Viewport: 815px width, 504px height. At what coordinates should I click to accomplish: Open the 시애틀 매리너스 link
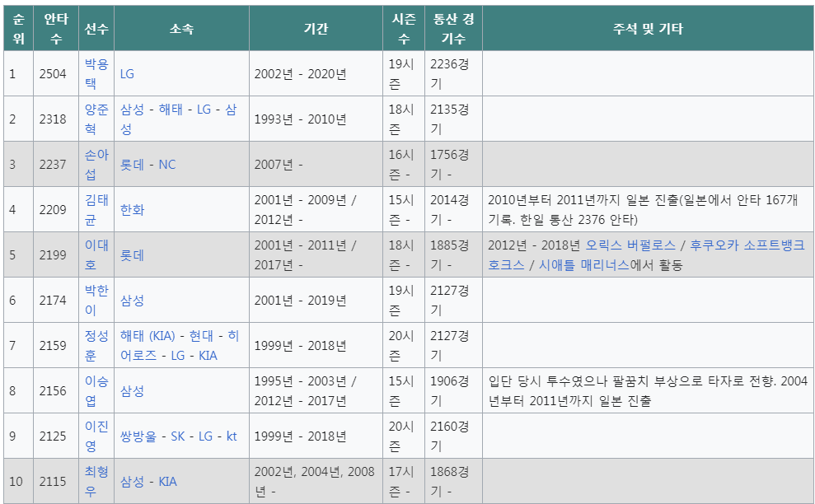coord(584,265)
